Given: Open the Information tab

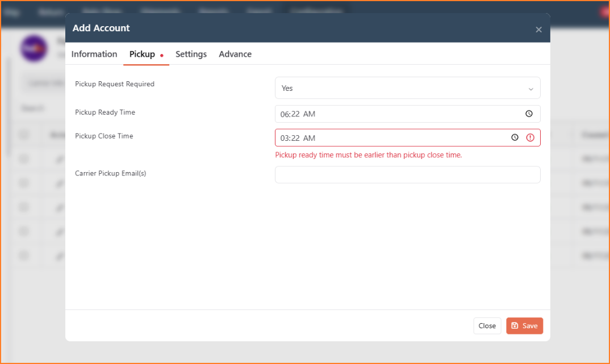Looking at the screenshot, I should point(94,54).
